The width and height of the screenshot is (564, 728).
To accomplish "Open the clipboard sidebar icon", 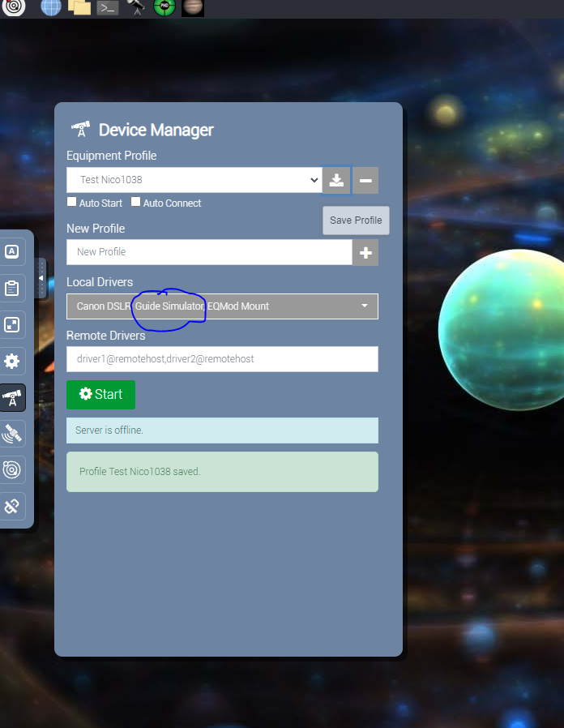I will (11, 289).
